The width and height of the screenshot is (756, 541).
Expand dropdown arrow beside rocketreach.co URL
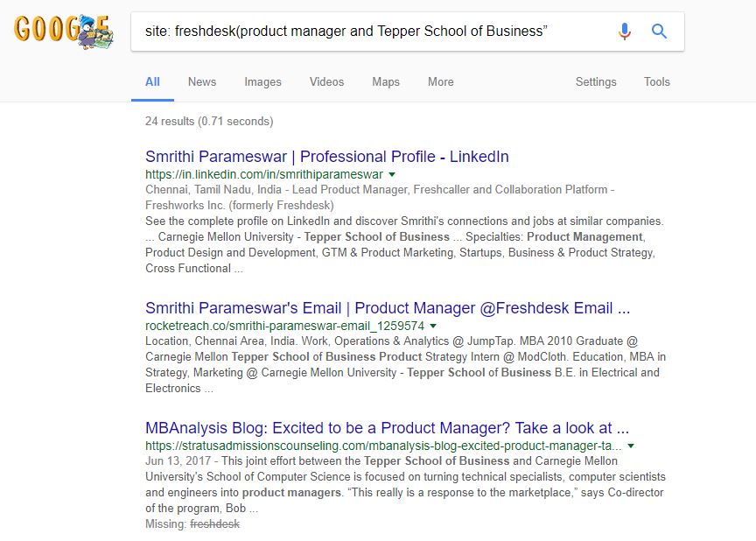433,326
